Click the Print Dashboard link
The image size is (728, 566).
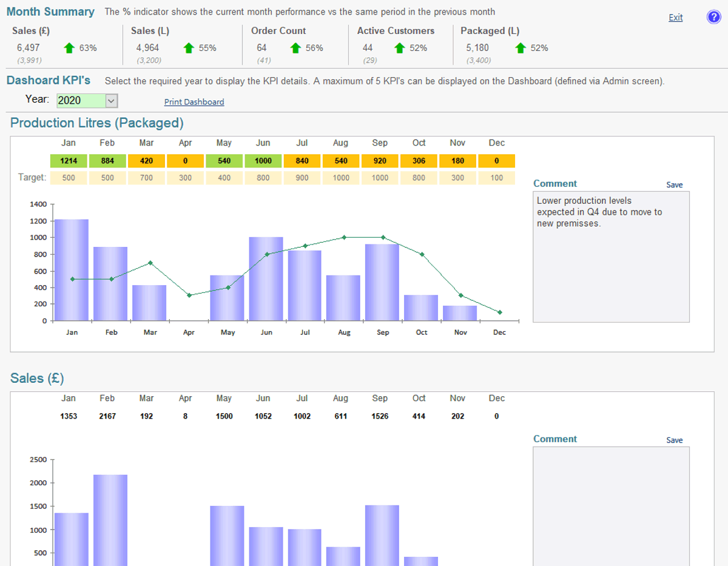[194, 102]
